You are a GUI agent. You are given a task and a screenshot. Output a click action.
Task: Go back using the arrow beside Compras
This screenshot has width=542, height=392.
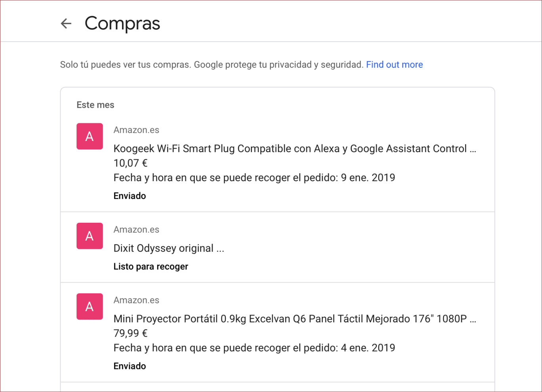click(x=66, y=24)
